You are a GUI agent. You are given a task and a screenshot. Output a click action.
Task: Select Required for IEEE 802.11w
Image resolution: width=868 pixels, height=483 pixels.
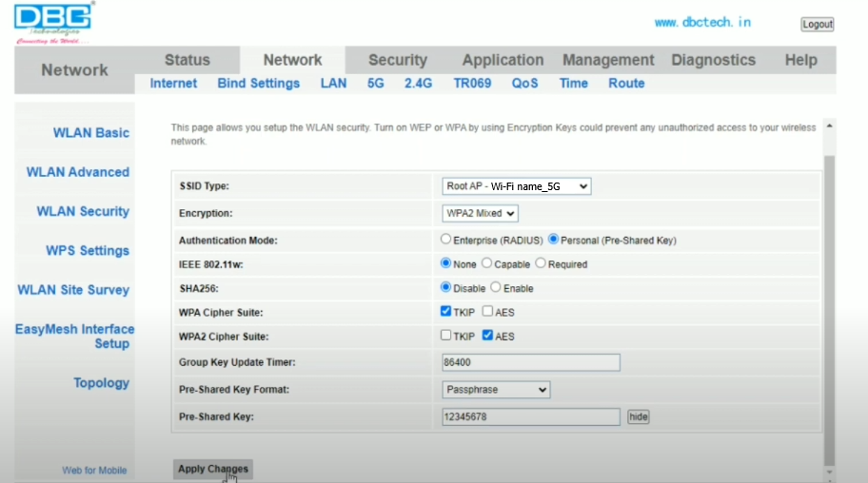(x=541, y=262)
